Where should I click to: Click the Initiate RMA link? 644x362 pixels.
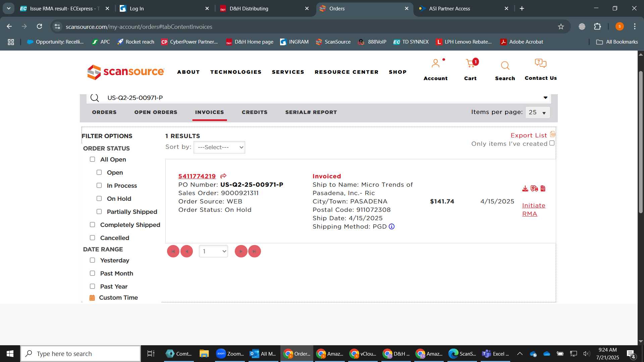534,210
